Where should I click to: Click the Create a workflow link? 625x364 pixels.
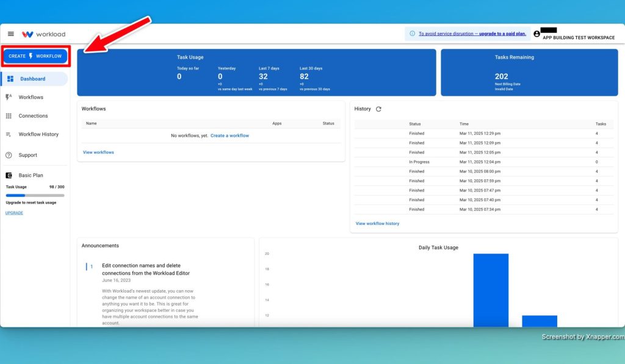coord(229,135)
